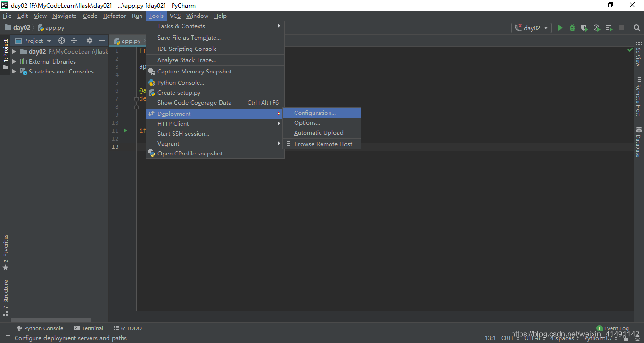Click Options in Deployment submenu

322,123
